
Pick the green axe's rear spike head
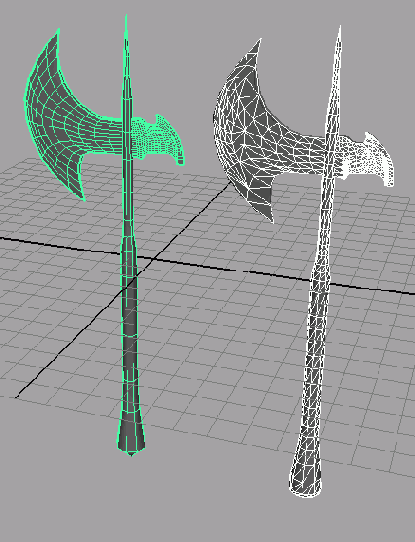click(158, 140)
